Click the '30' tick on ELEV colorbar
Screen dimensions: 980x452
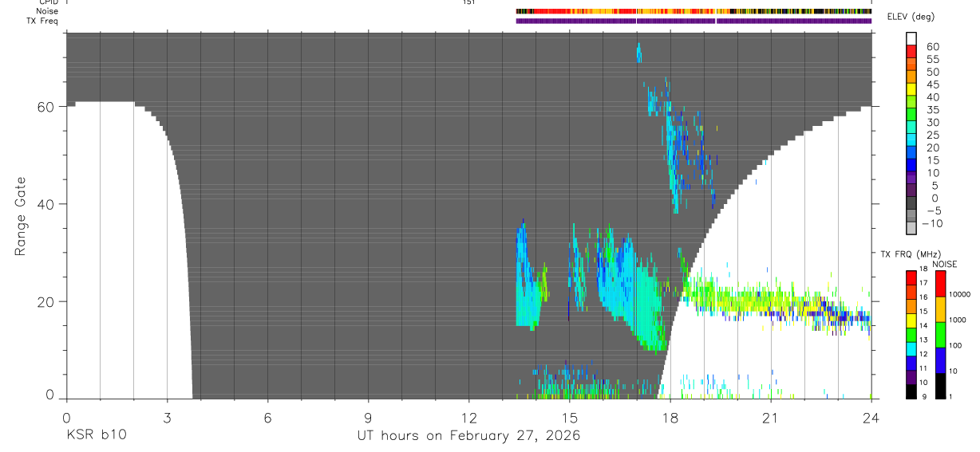pyautogui.click(x=932, y=123)
